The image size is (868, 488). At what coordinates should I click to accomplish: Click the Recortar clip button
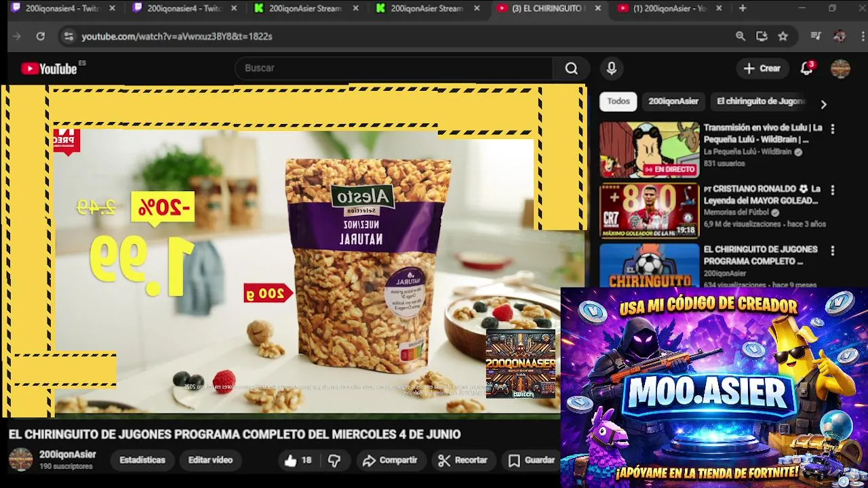(x=463, y=460)
